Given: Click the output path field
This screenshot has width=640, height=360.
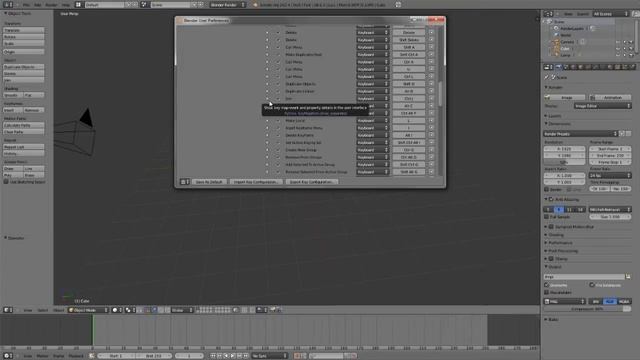Looking at the screenshot, I should 584,277.
